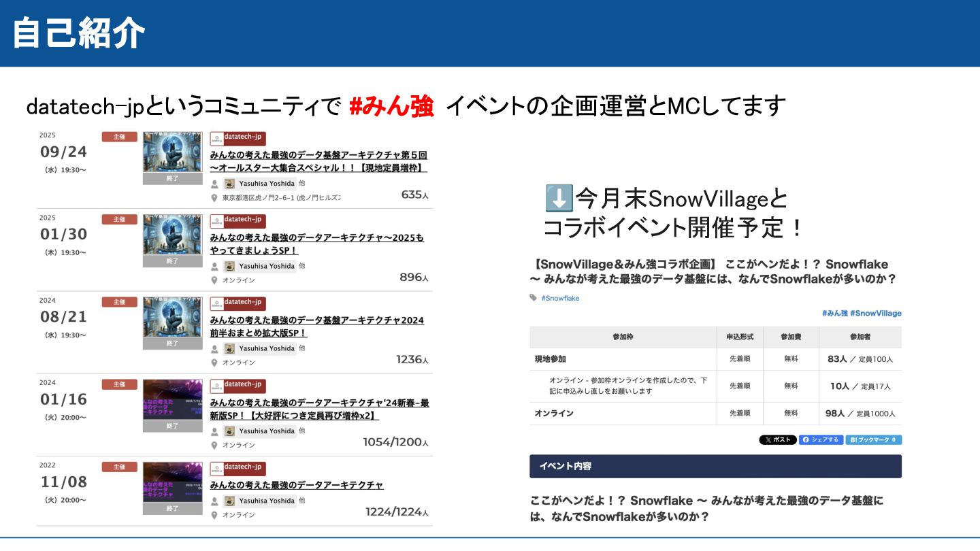Open the 01/30 2025もやってきましょうSP event link
The image size is (980, 551).
point(316,244)
